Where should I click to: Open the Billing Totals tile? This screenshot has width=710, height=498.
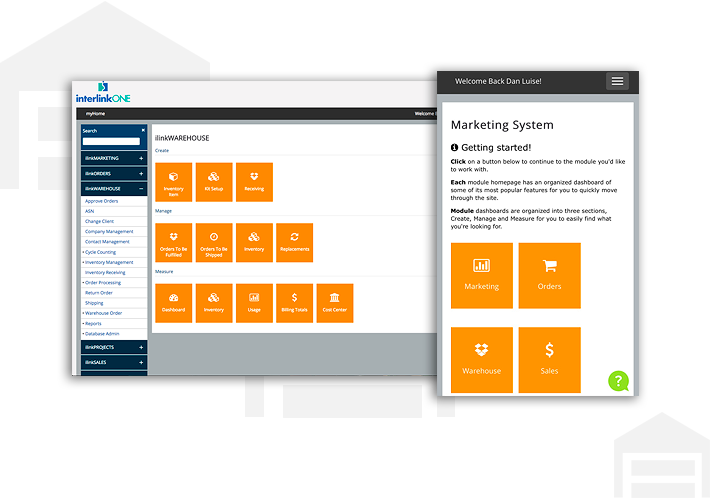(x=294, y=303)
